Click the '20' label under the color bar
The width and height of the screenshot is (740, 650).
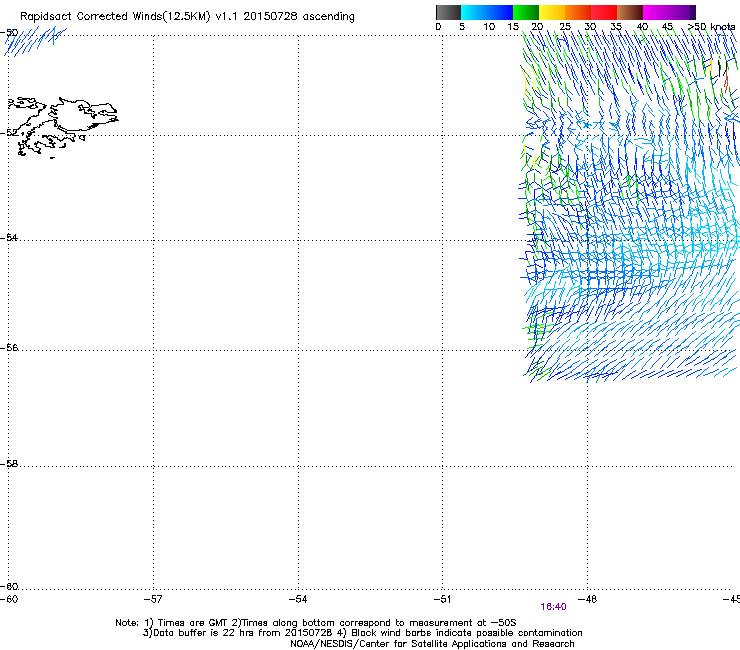click(x=537, y=27)
